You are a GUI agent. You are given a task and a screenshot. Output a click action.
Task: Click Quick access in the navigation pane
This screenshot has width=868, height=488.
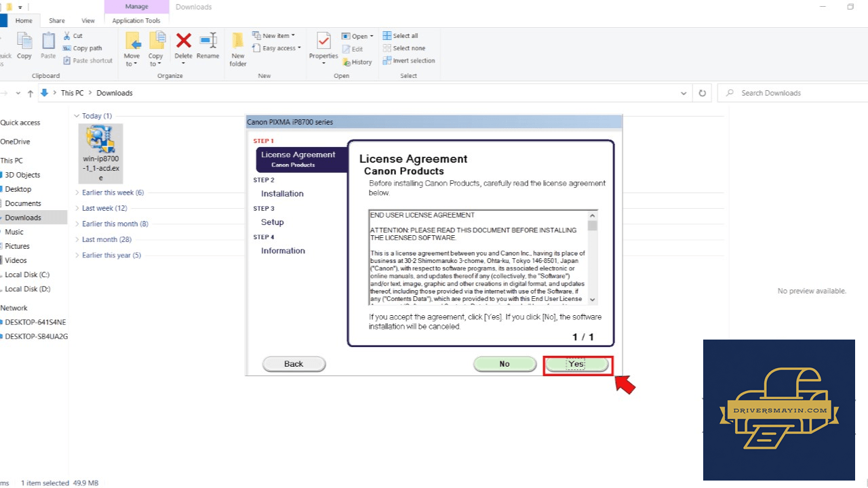pyautogui.click(x=20, y=123)
